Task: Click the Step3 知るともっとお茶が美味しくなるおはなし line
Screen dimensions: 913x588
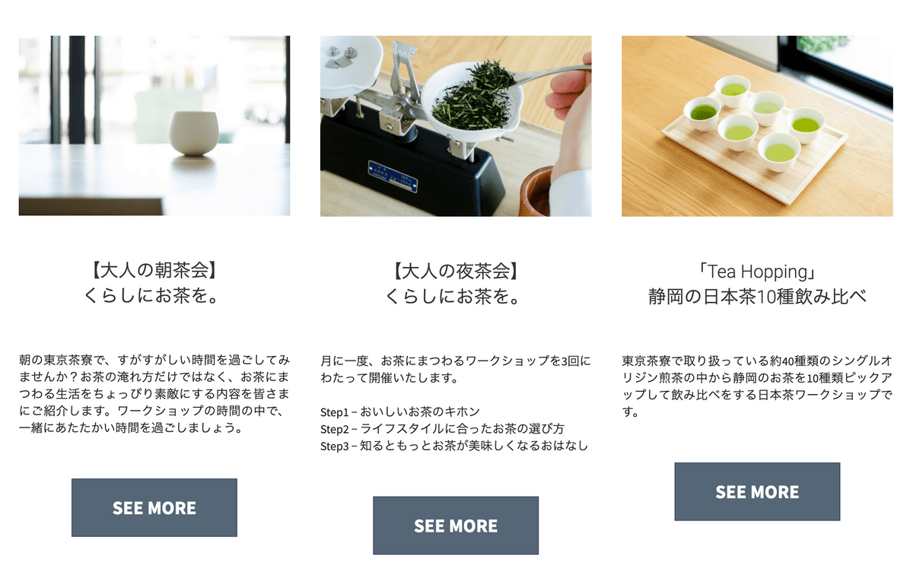Action: pos(454,445)
